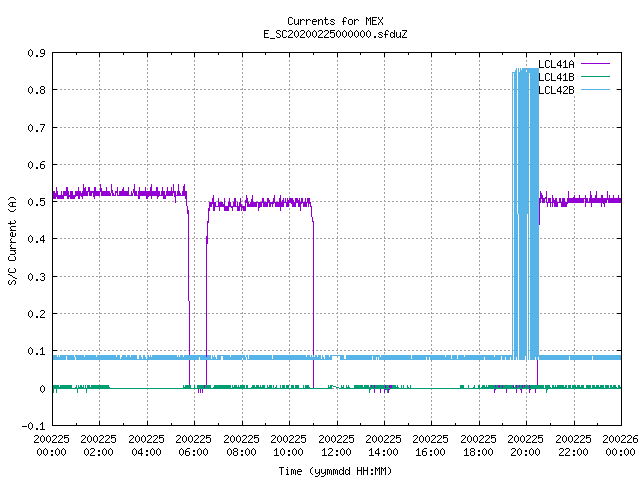Click the x-axis label '200226 00:00'
Image resolution: width=640 pixels, height=480 pixels.
[620, 446]
